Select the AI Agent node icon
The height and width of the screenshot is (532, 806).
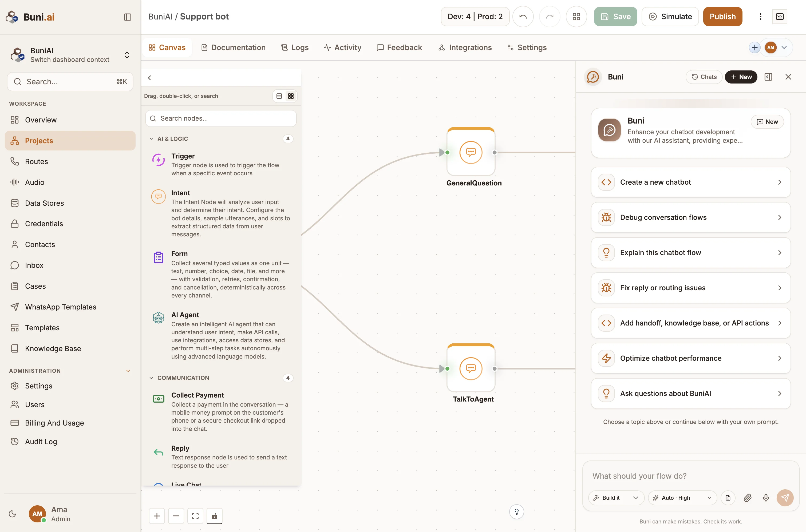coord(158,317)
